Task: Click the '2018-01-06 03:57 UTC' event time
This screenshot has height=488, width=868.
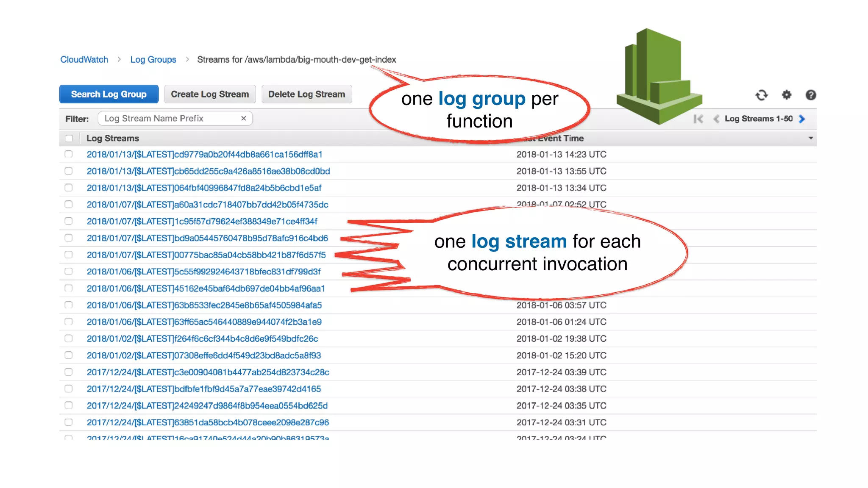Action: (x=562, y=305)
